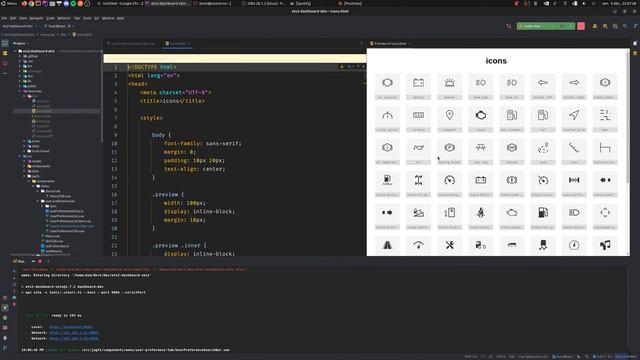This screenshot has width=640, height=360.
Task: Collapse the user-preference-tab folder
Action: [38, 201]
